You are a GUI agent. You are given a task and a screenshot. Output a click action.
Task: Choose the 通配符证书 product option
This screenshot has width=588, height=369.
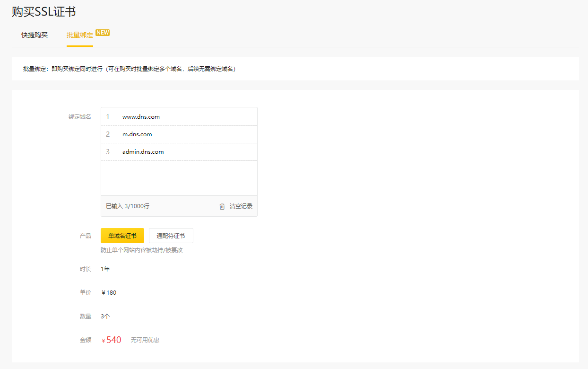coord(171,236)
